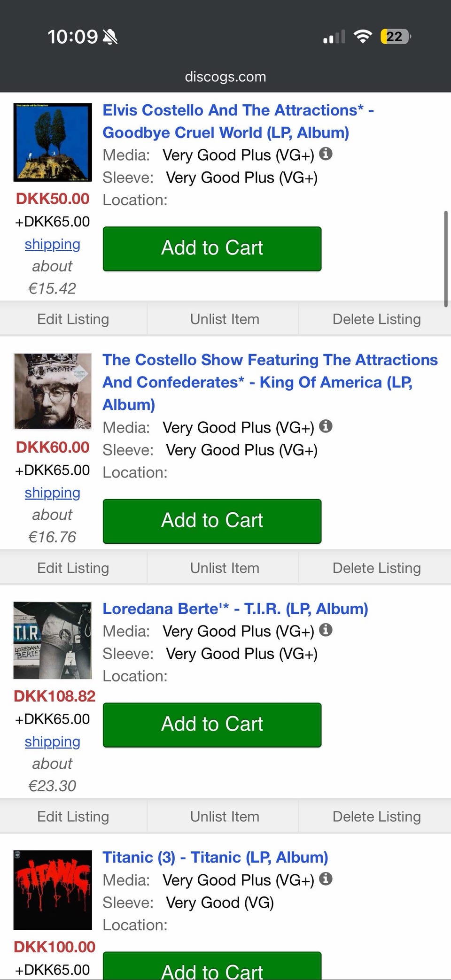Edit Listing for Goodbye Cruel World

73,319
